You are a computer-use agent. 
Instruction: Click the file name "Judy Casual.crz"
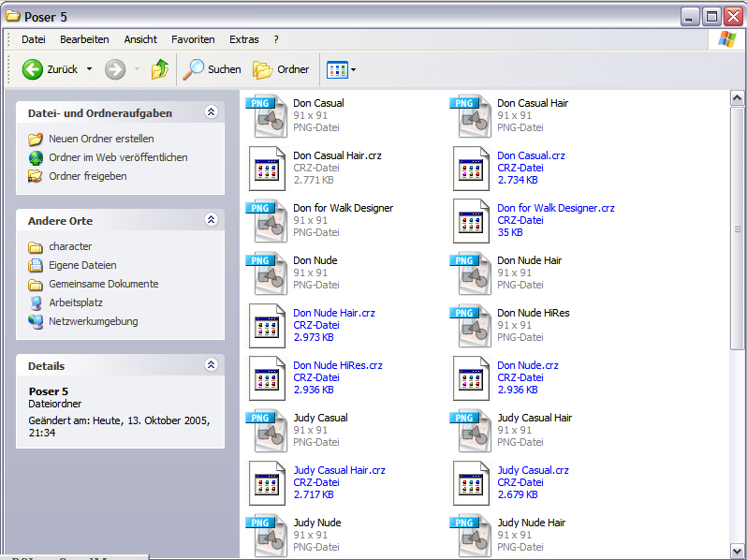coord(533,470)
